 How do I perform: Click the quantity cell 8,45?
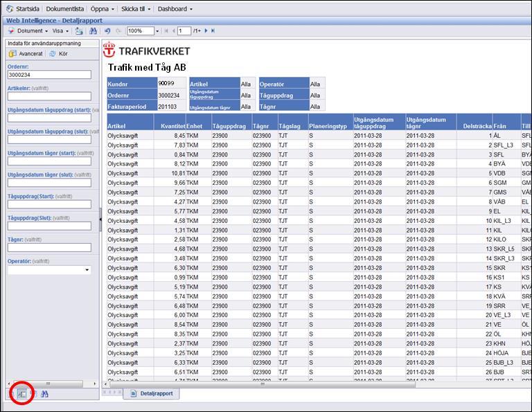coord(180,136)
